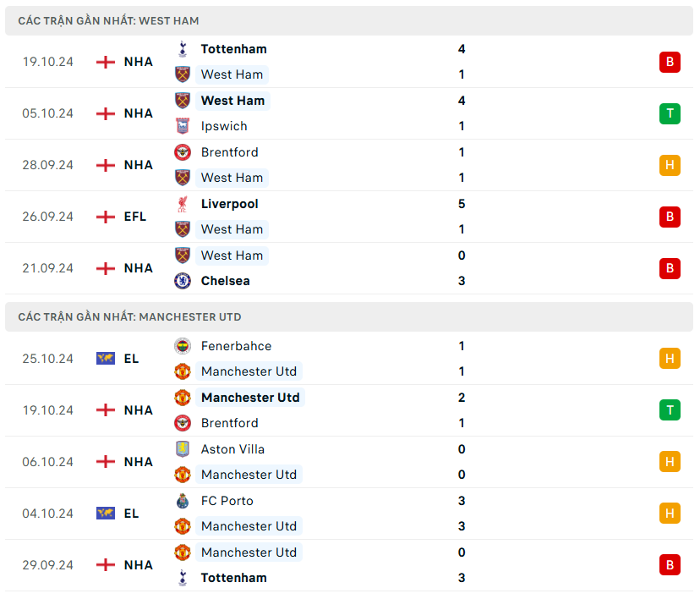
Task: Click the Tottenham crest in West Ham's 19.10.24 match
Action: 183,49
